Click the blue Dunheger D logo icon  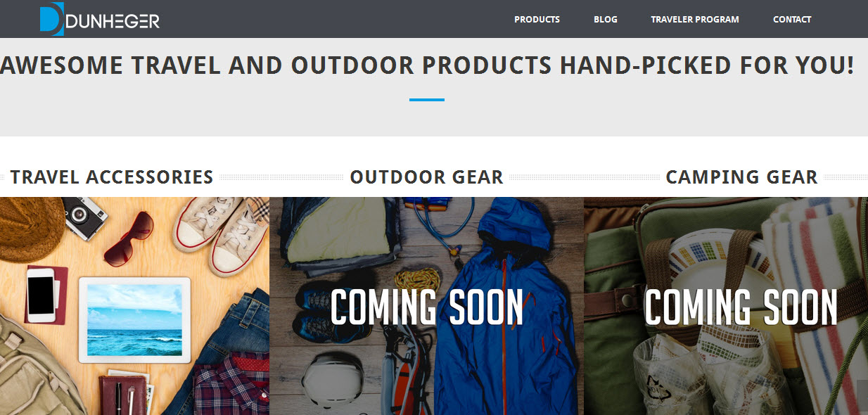coord(52,19)
